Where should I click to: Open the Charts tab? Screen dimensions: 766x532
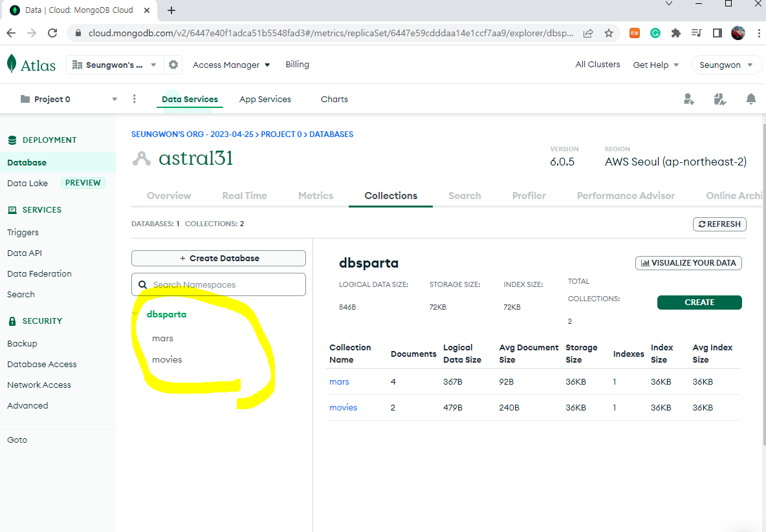(x=334, y=99)
